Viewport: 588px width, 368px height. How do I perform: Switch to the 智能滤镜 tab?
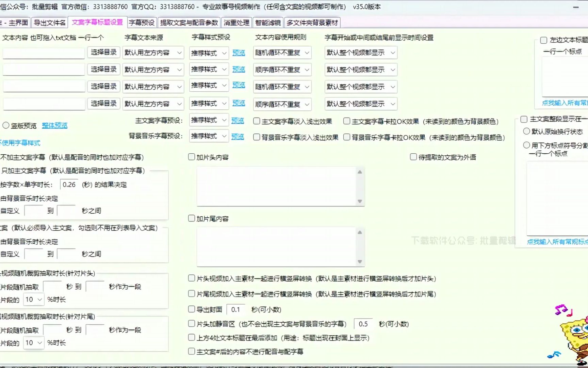click(268, 22)
